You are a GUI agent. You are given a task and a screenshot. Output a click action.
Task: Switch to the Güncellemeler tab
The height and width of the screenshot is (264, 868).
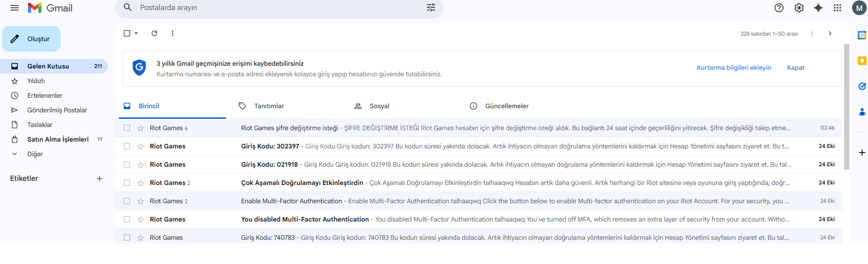coord(506,106)
